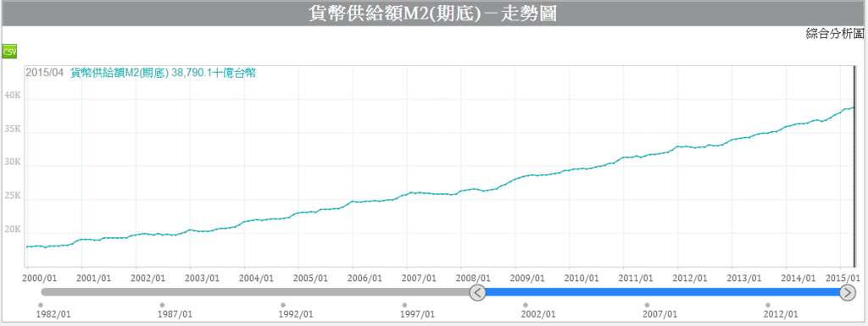This screenshot has height=326, width=868.
Task: Click the 2015/04 date readout
Action: 45,73
